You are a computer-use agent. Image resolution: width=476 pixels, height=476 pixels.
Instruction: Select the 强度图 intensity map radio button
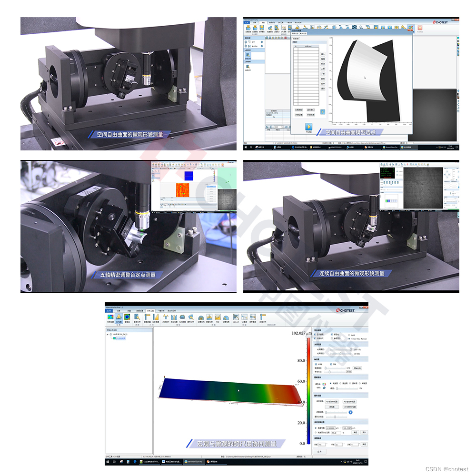click(340, 383)
